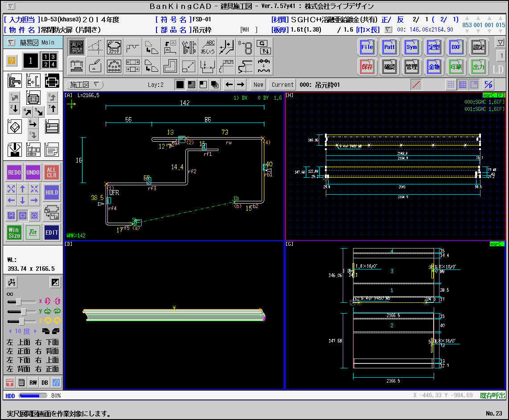Toggle the line grid display
This screenshot has width=509, height=420.
pyautogui.click(x=463, y=85)
